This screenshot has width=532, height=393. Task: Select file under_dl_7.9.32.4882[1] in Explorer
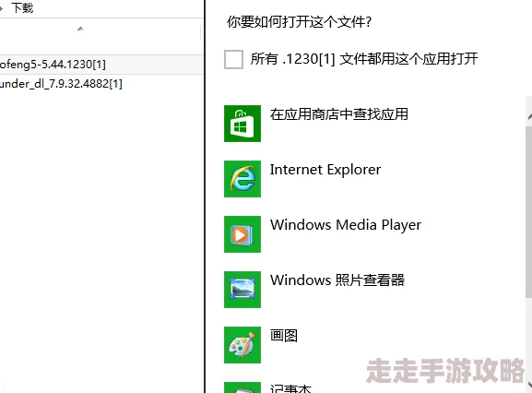pos(61,83)
